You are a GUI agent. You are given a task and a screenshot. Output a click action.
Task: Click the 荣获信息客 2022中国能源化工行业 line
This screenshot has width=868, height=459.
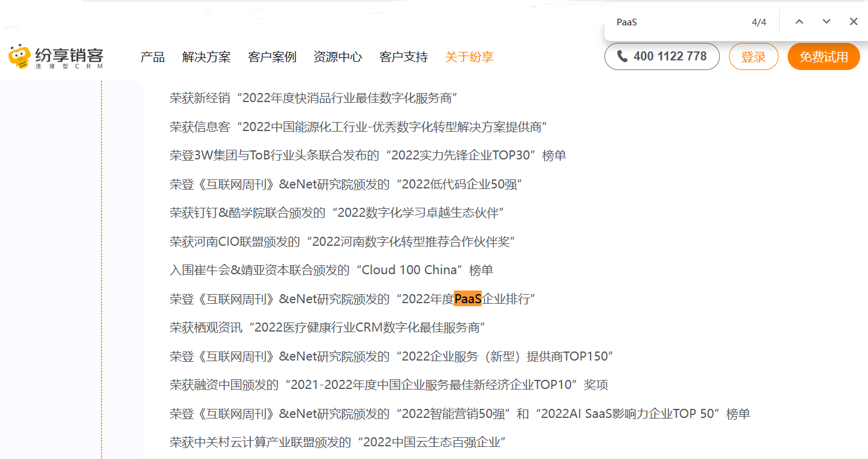pos(358,127)
